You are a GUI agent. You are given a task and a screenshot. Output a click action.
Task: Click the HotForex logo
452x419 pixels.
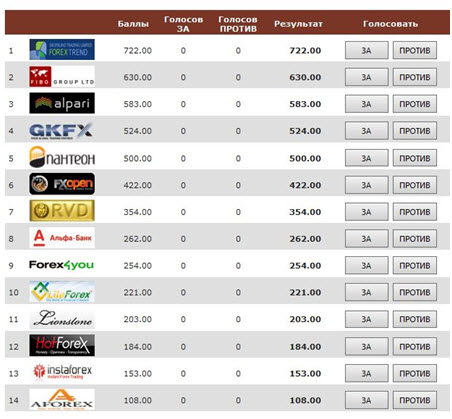pos(62,345)
